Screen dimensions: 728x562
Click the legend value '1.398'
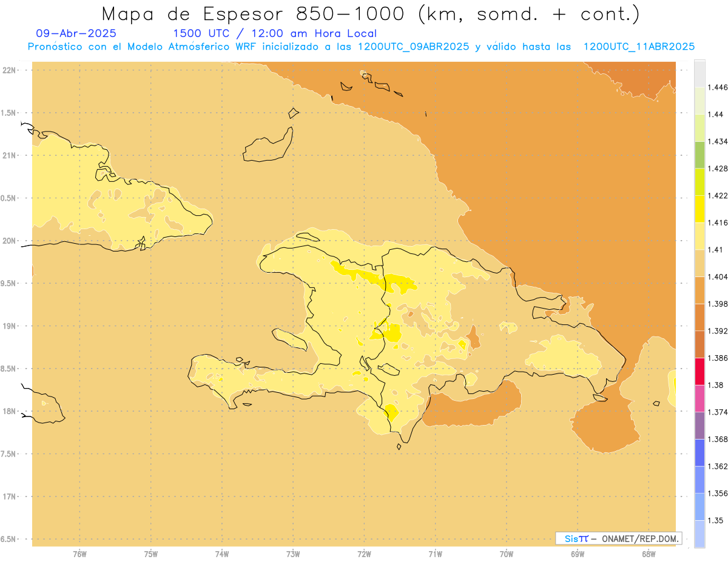[719, 304]
